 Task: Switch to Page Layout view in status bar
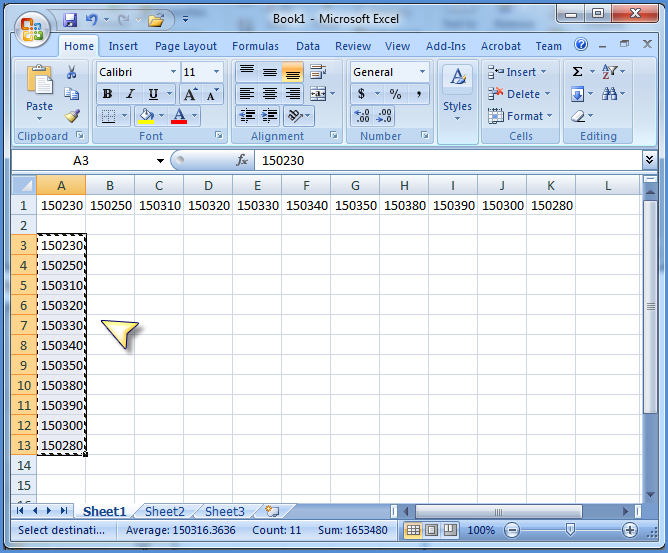click(x=432, y=530)
